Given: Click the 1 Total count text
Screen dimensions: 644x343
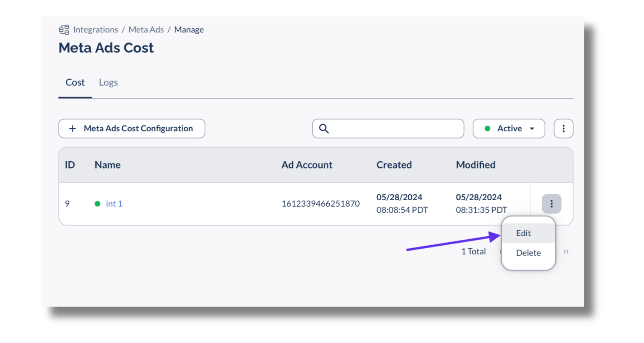Looking at the screenshot, I should coord(474,252).
